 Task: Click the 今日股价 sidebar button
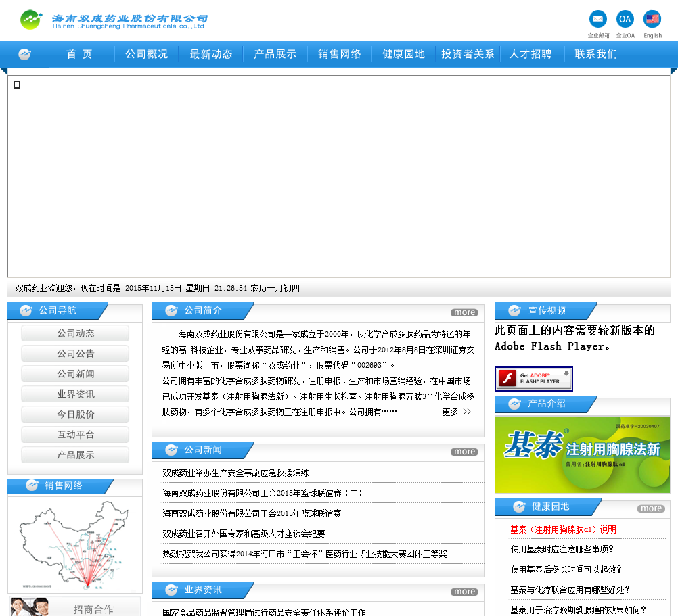(x=75, y=414)
